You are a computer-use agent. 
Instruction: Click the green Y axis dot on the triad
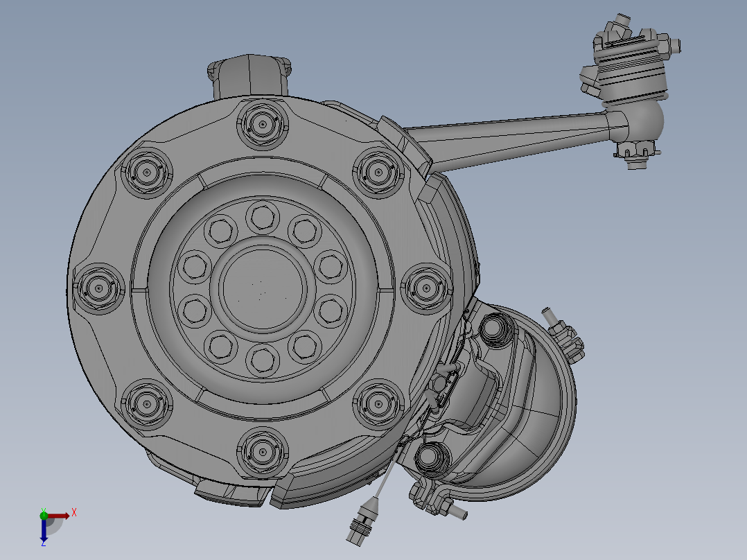44,515
